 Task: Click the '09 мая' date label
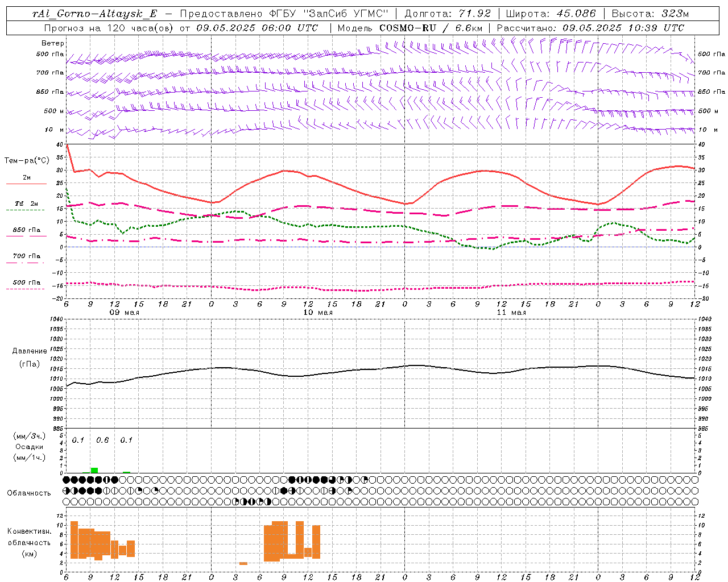[125, 313]
